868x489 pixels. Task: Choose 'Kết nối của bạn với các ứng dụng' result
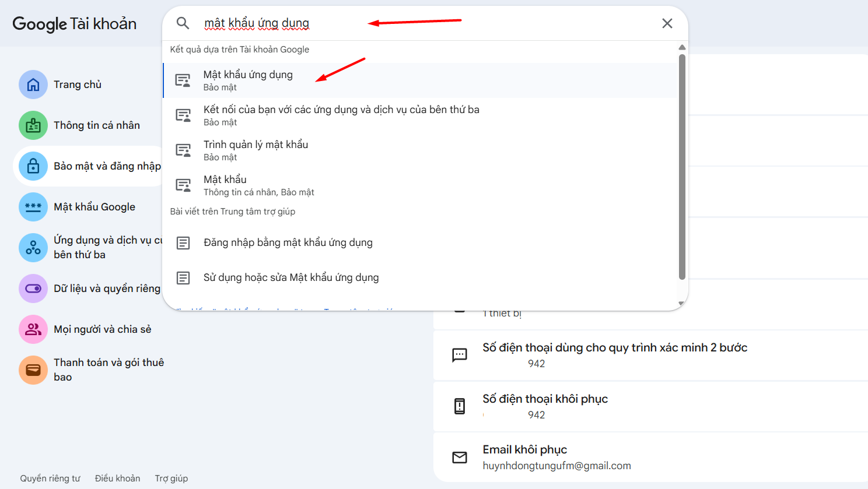[420, 115]
